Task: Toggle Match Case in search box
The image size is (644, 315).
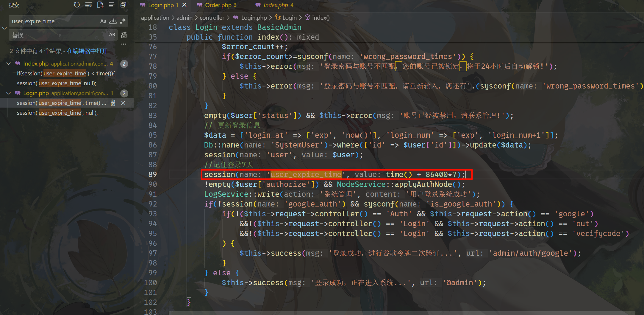Action: (103, 21)
